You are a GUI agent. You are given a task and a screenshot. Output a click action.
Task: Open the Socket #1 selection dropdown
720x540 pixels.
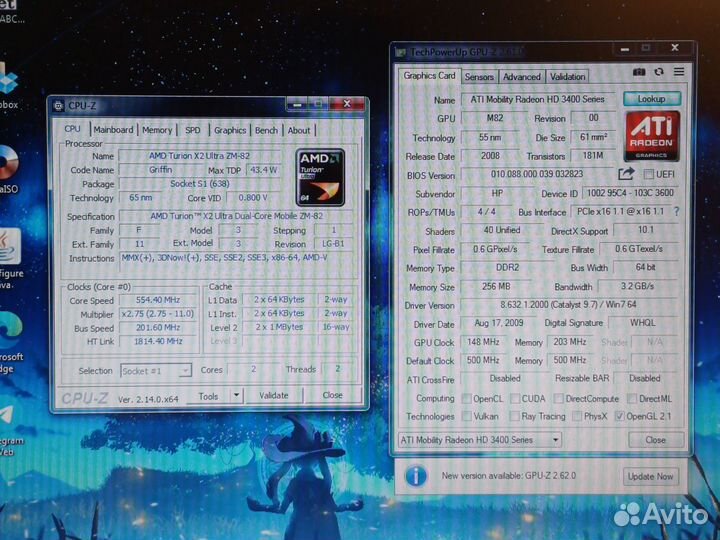(x=185, y=371)
